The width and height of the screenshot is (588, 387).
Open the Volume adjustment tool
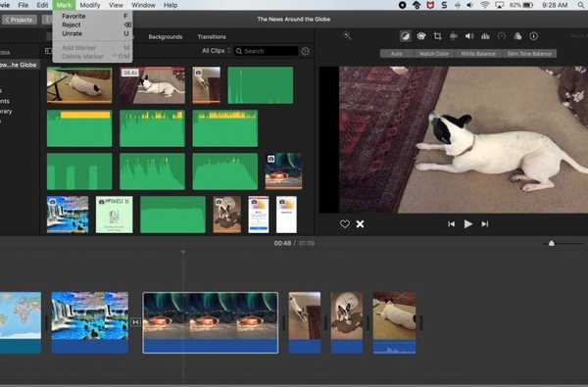coord(469,36)
